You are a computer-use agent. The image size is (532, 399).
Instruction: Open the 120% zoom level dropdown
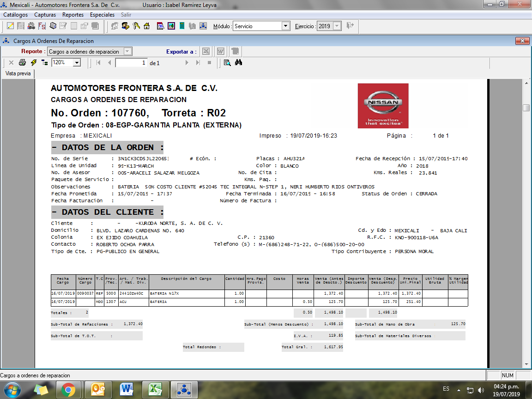(x=77, y=62)
